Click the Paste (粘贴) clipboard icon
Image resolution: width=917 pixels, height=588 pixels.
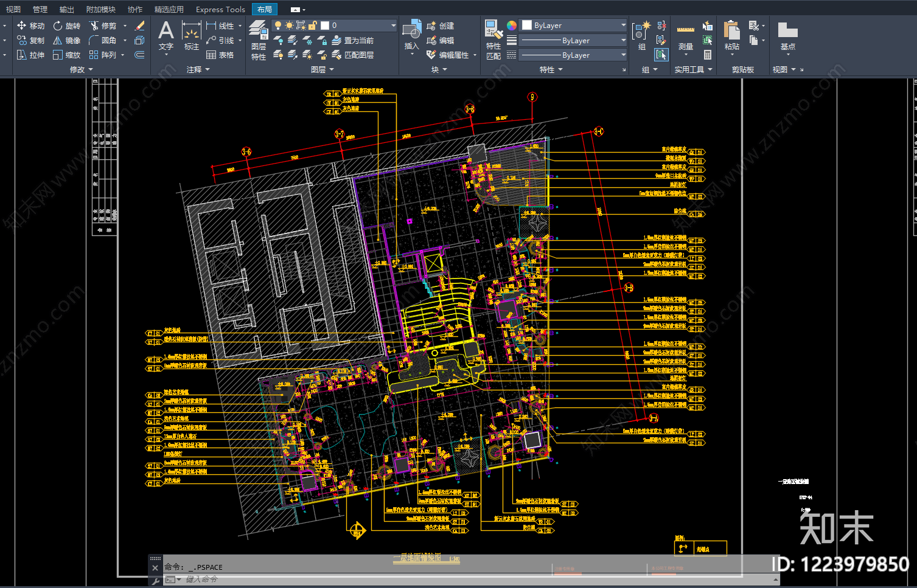732,29
